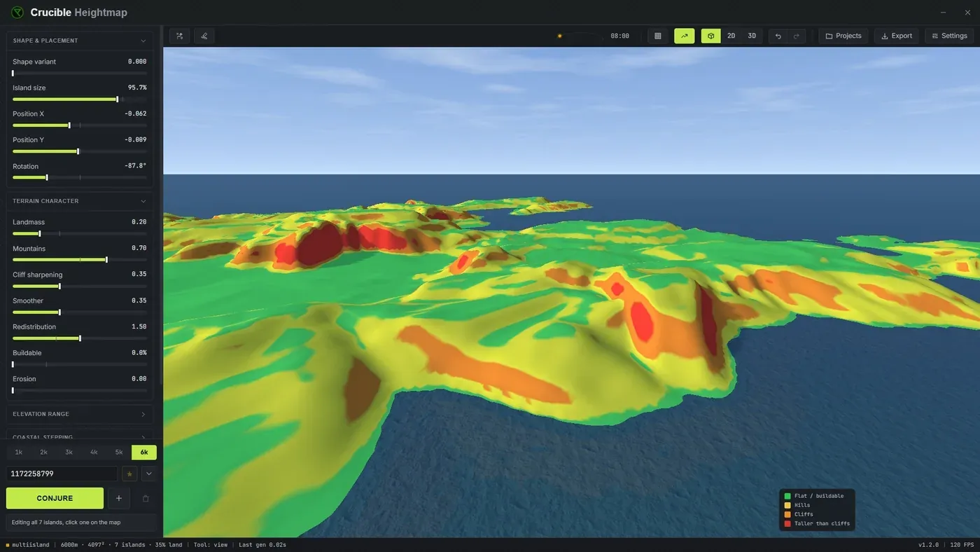Click the Tool: view status text
The height and width of the screenshot is (552, 980).
click(211, 545)
